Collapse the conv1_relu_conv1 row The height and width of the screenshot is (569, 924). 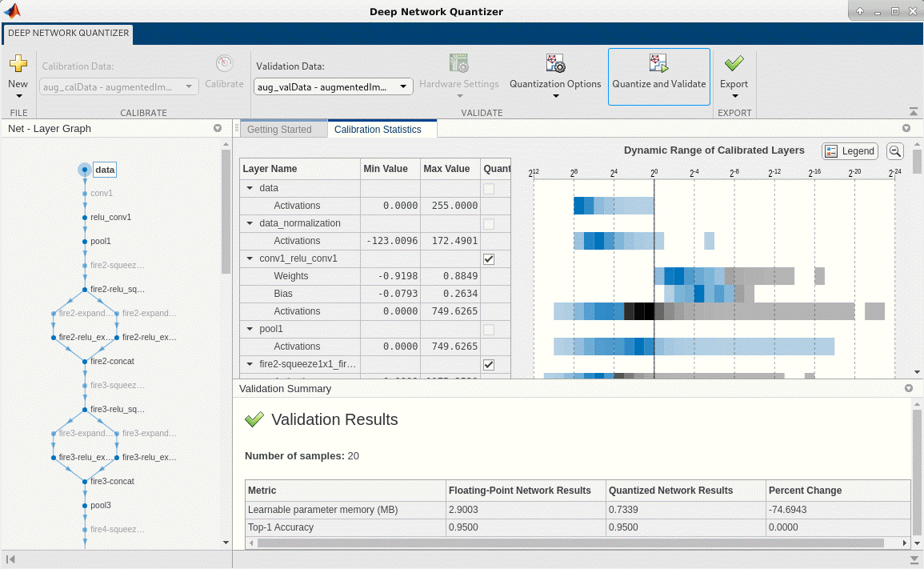pyautogui.click(x=250, y=258)
